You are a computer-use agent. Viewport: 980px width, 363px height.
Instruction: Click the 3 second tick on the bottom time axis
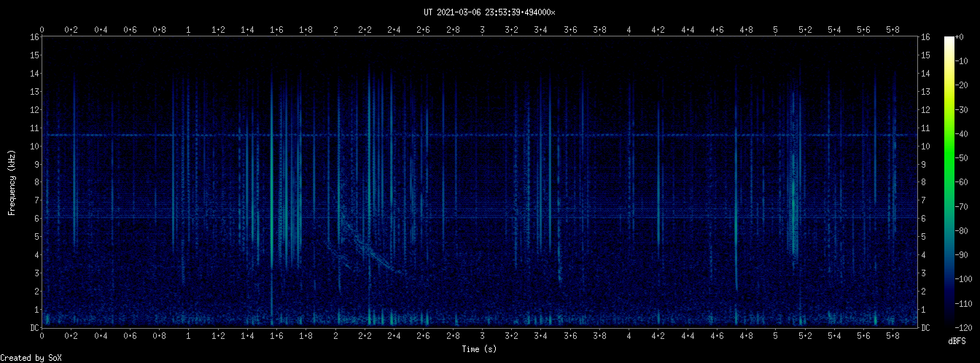[x=482, y=337]
